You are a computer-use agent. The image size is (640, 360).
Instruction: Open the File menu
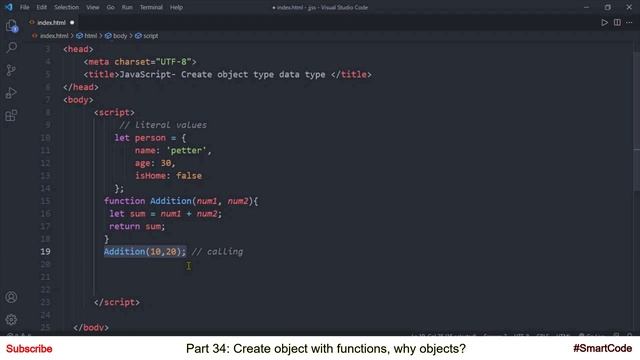click(24, 7)
